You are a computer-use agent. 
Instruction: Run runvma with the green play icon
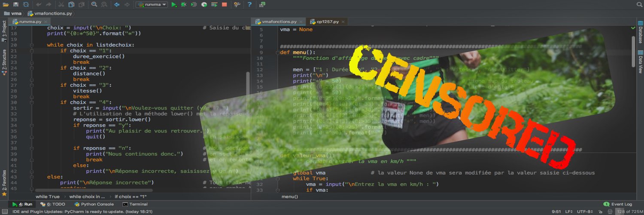174,4
